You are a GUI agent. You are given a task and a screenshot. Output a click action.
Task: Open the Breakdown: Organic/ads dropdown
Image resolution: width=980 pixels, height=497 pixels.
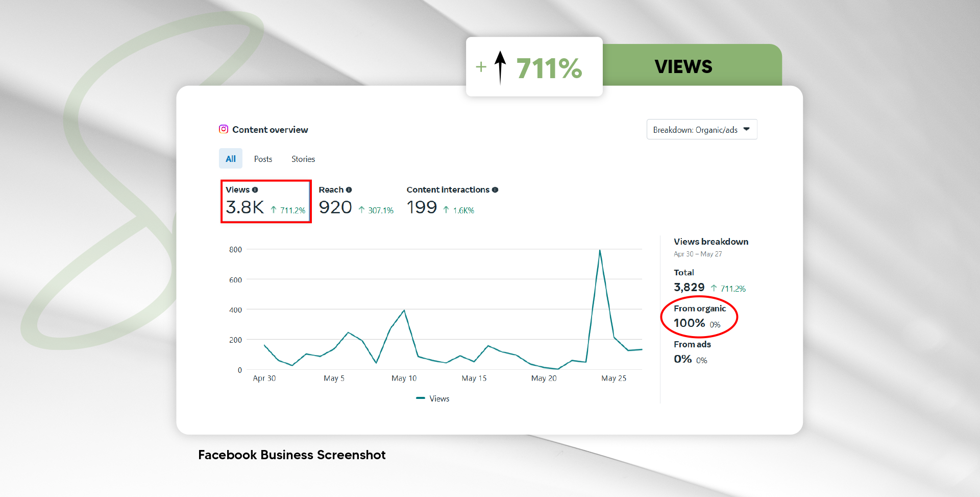(701, 130)
